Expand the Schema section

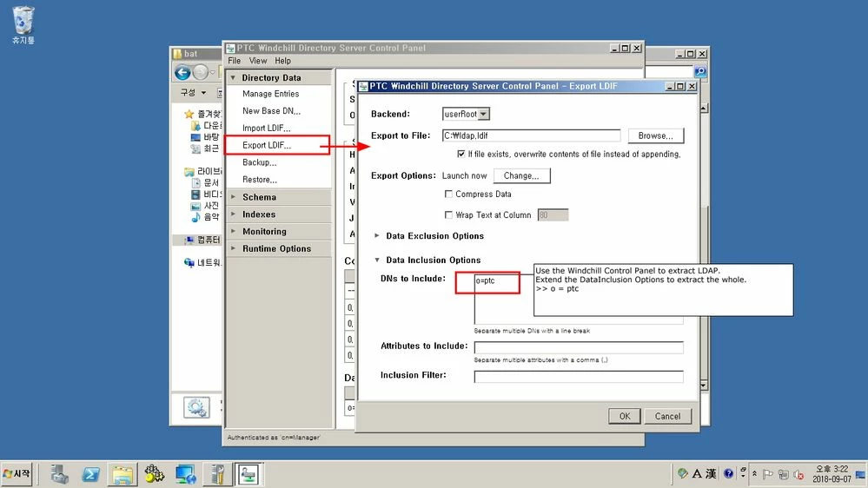pos(233,197)
